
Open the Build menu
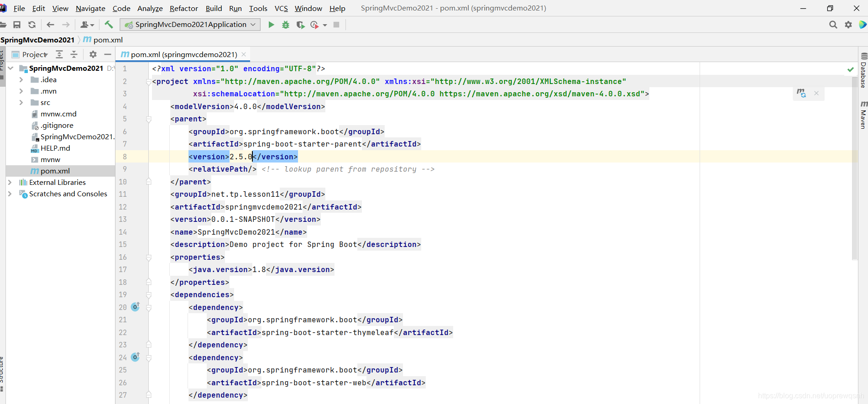point(214,8)
